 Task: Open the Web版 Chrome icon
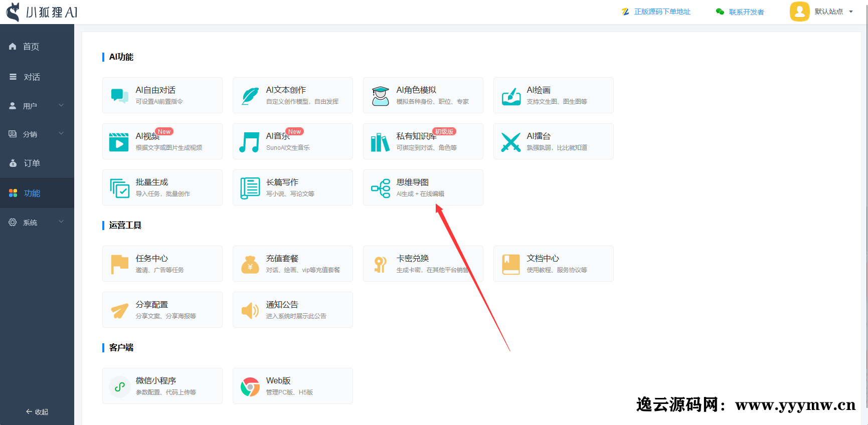coord(250,387)
